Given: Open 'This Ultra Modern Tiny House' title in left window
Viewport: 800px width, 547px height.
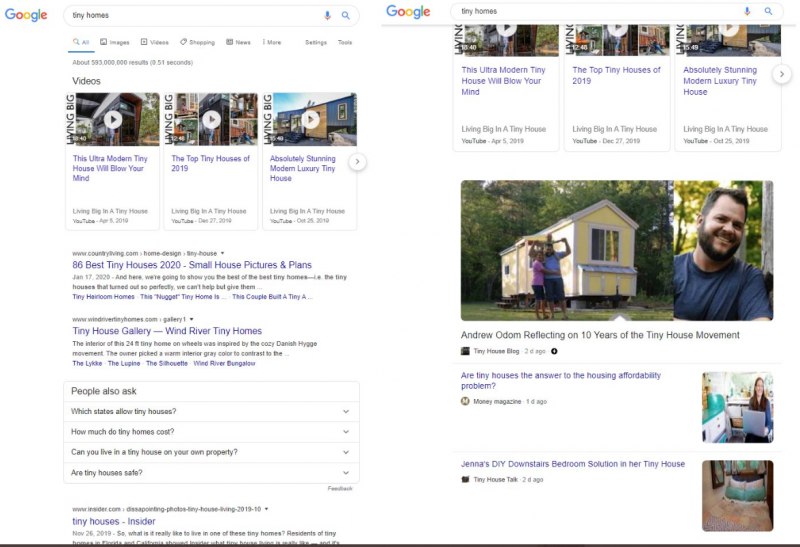Looking at the screenshot, I should point(110,168).
